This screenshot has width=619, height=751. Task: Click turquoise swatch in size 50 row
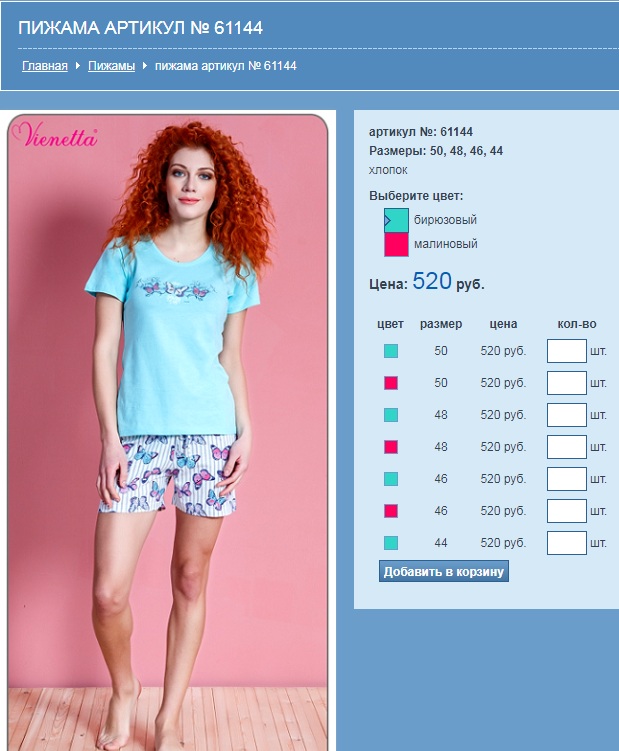tap(391, 351)
